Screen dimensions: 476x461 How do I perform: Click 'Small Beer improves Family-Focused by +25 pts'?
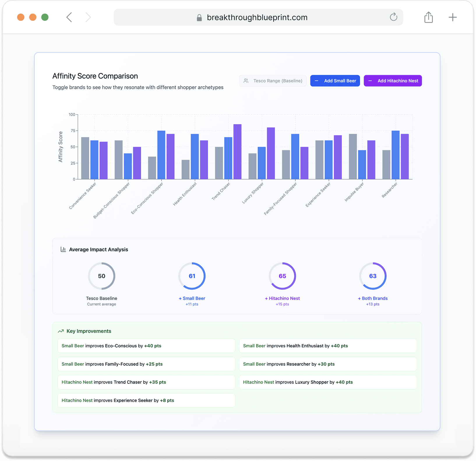[146, 364]
